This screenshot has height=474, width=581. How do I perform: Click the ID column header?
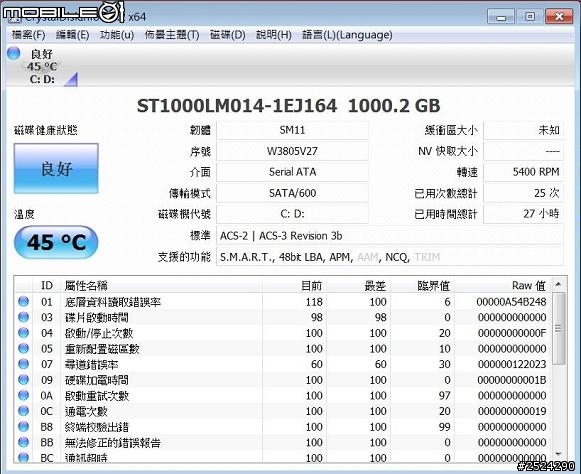click(47, 285)
